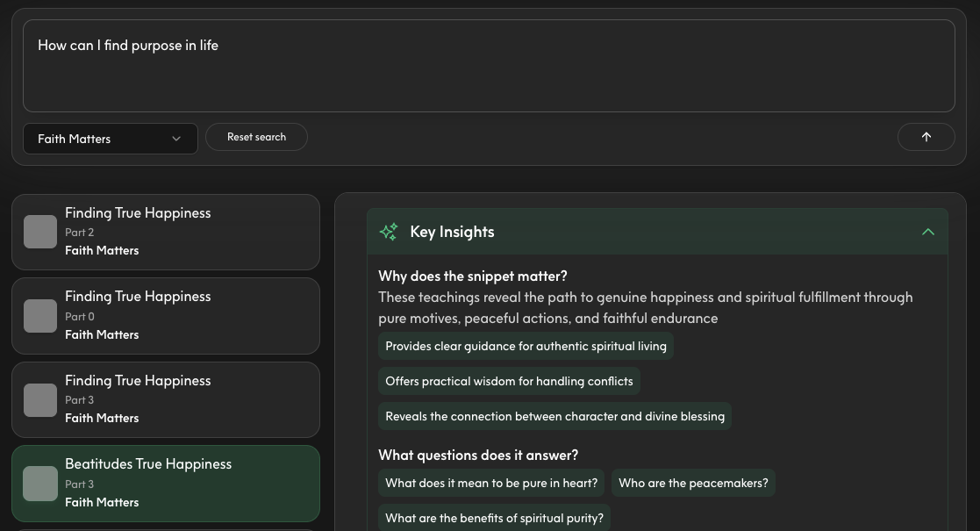
Task: Select What are the benefits of spiritual purity
Action: [x=494, y=518]
